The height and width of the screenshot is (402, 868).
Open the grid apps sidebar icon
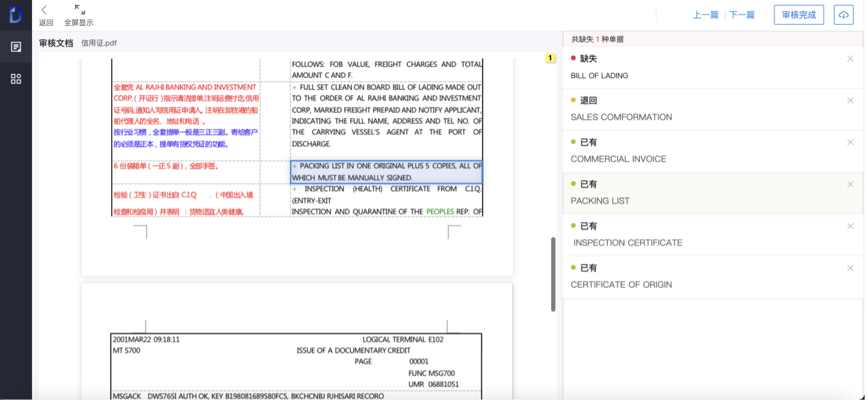coord(16,78)
